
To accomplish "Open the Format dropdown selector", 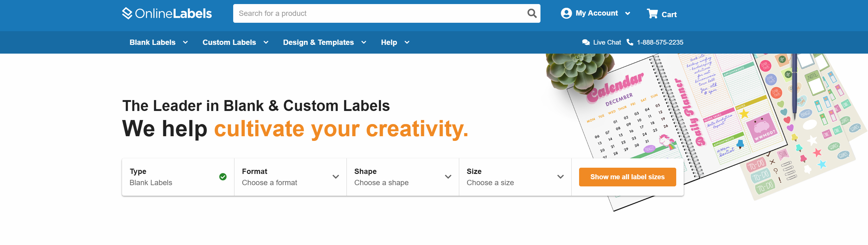I will point(290,177).
